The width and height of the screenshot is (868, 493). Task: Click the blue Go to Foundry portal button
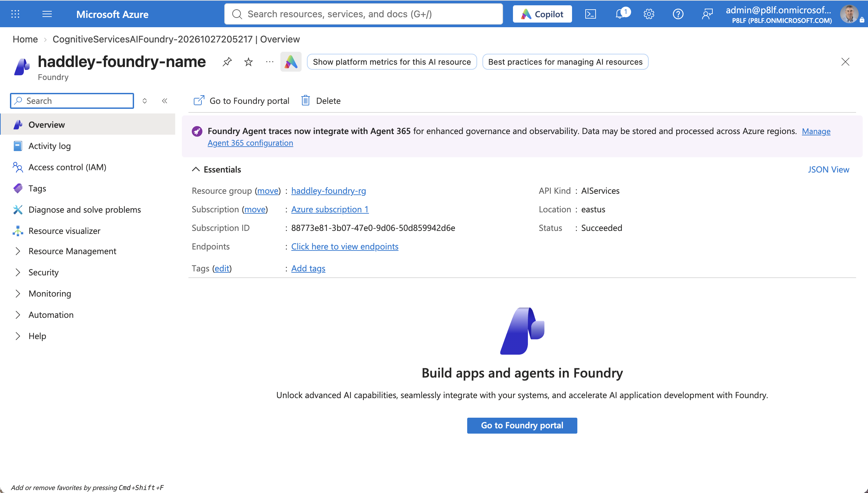click(x=522, y=425)
